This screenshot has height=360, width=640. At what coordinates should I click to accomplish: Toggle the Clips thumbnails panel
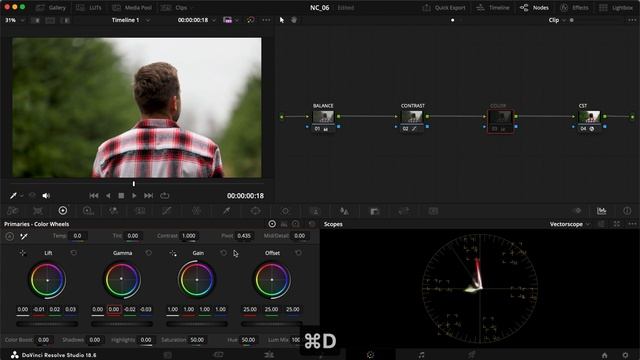[175, 8]
